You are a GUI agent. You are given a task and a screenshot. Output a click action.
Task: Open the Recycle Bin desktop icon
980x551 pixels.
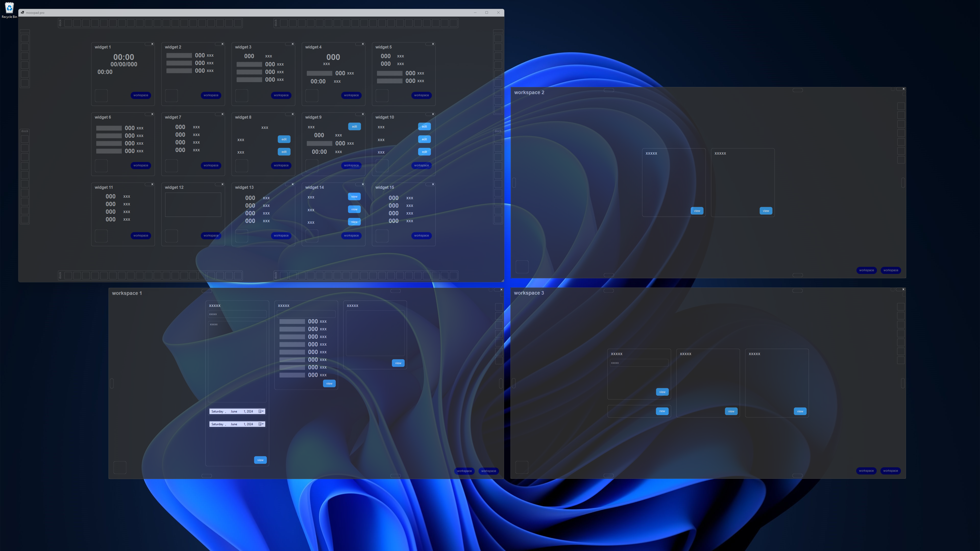coord(9,10)
